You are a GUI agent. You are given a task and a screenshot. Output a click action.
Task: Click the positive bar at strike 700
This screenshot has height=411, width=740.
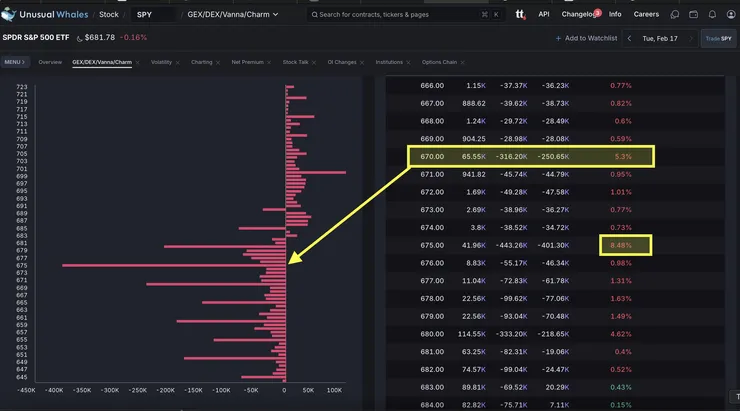[x=316, y=173]
